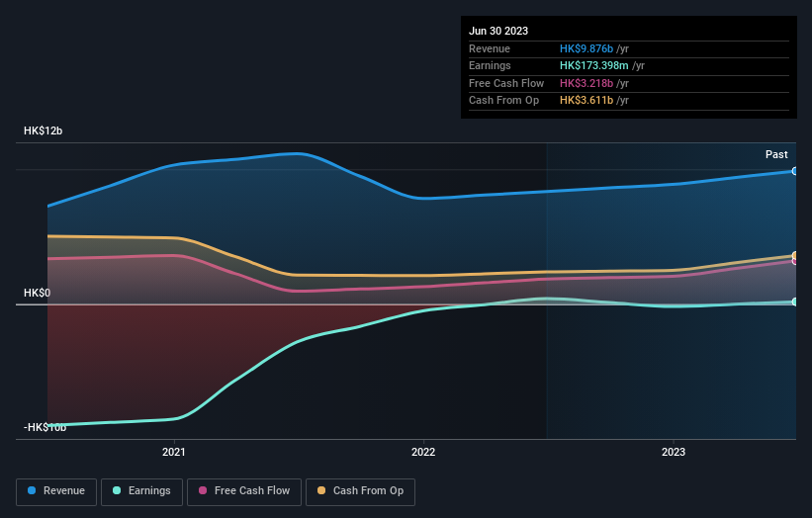Click the Jun 30 2023 tooltip date
Screen dimensions: 812x518
point(498,31)
